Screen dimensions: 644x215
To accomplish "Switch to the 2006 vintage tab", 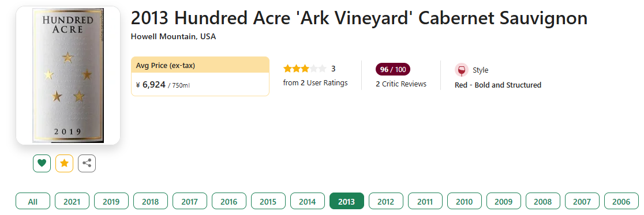I will point(621,201).
